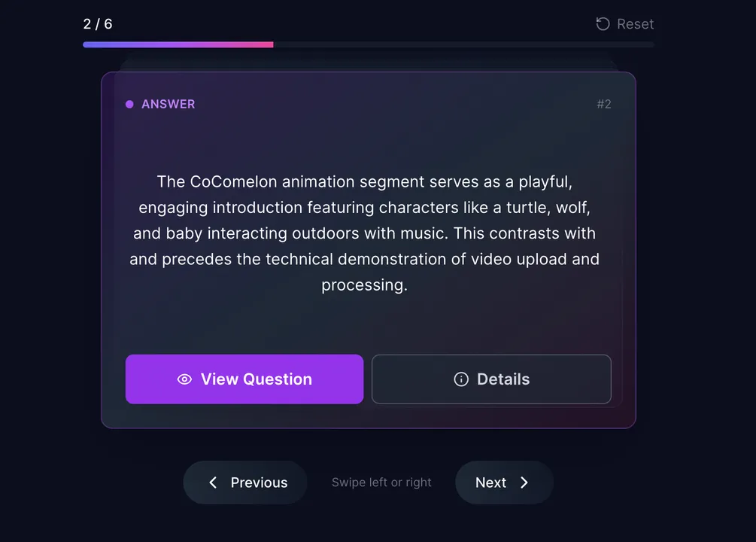Click the left chevron beside Previous
The height and width of the screenshot is (542, 756).
tap(213, 483)
